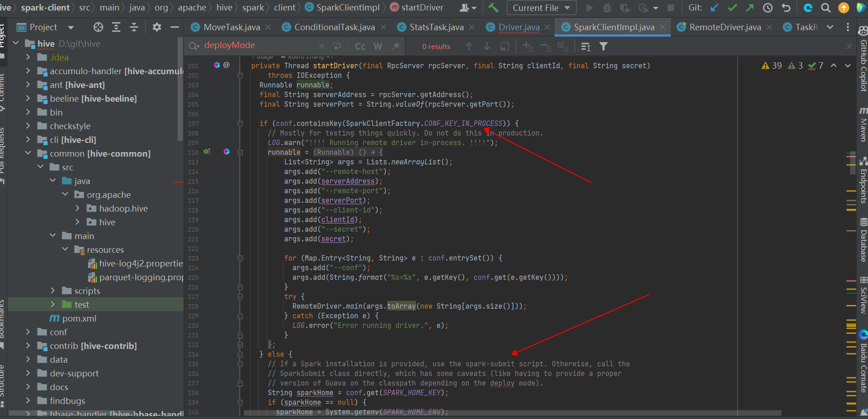Collapse the resources folder node
The width and height of the screenshot is (868, 419).
tap(65, 249)
